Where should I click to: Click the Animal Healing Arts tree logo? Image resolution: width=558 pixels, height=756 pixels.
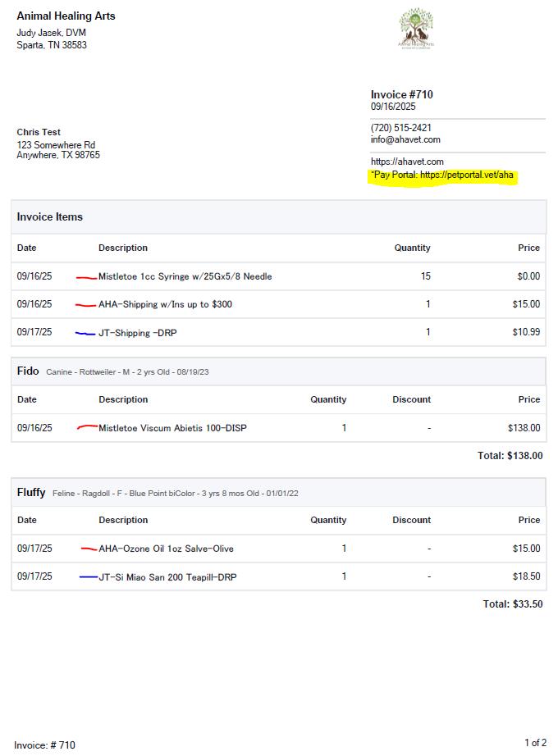pyautogui.click(x=415, y=29)
